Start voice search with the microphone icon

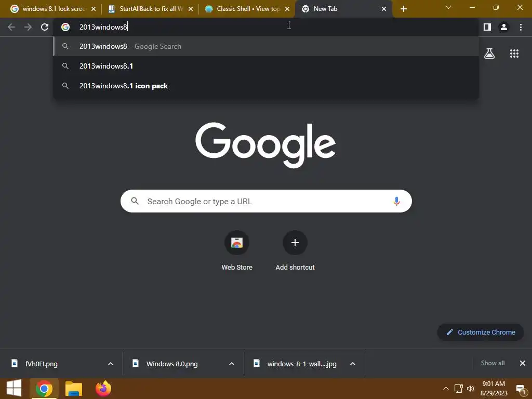pos(396,201)
